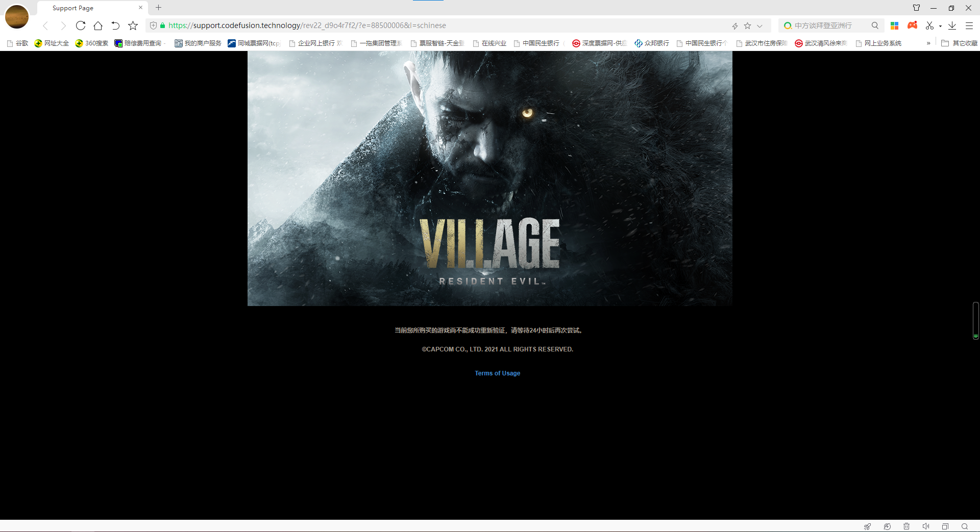Open the Terms of Usage link
Viewport: 980px width, 532px height.
(498, 373)
